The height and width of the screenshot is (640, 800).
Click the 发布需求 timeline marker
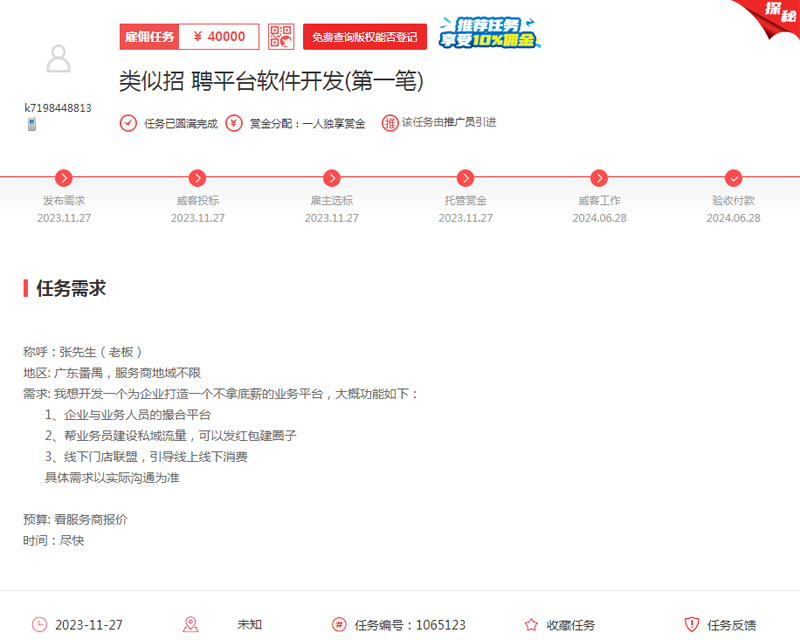[62, 178]
